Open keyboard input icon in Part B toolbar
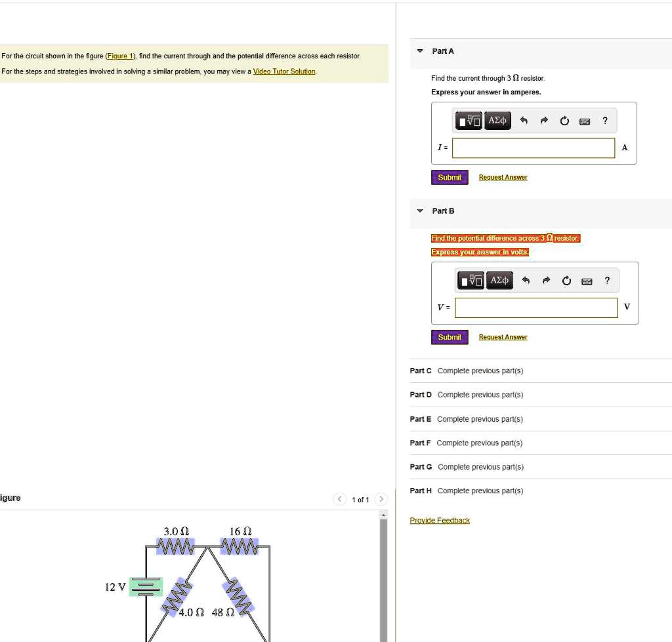The width and height of the screenshot is (672, 642). 587,280
